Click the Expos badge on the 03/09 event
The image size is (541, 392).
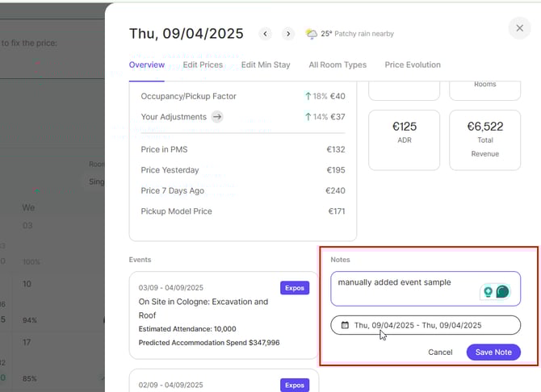coord(294,288)
